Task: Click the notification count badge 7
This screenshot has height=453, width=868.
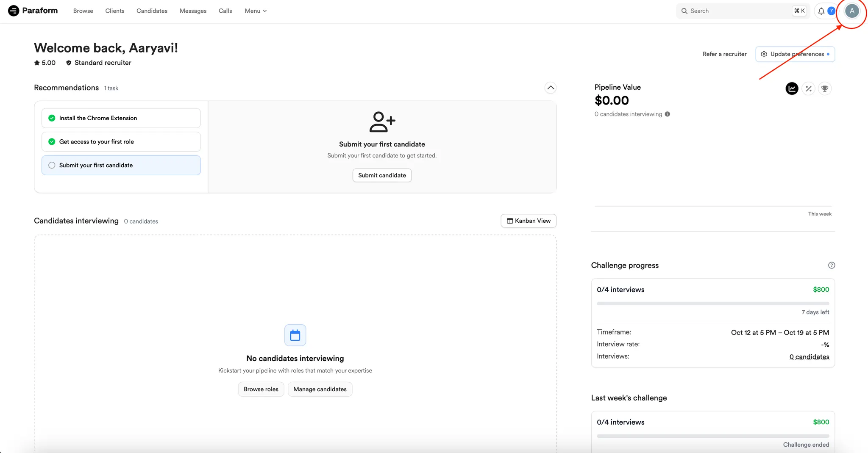Action: (x=831, y=11)
